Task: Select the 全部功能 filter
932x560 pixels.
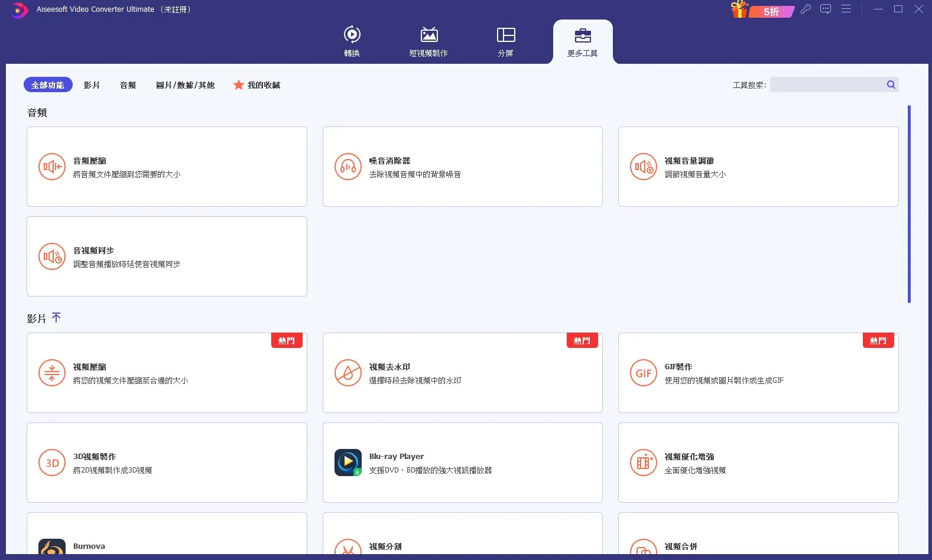Action: pos(48,85)
